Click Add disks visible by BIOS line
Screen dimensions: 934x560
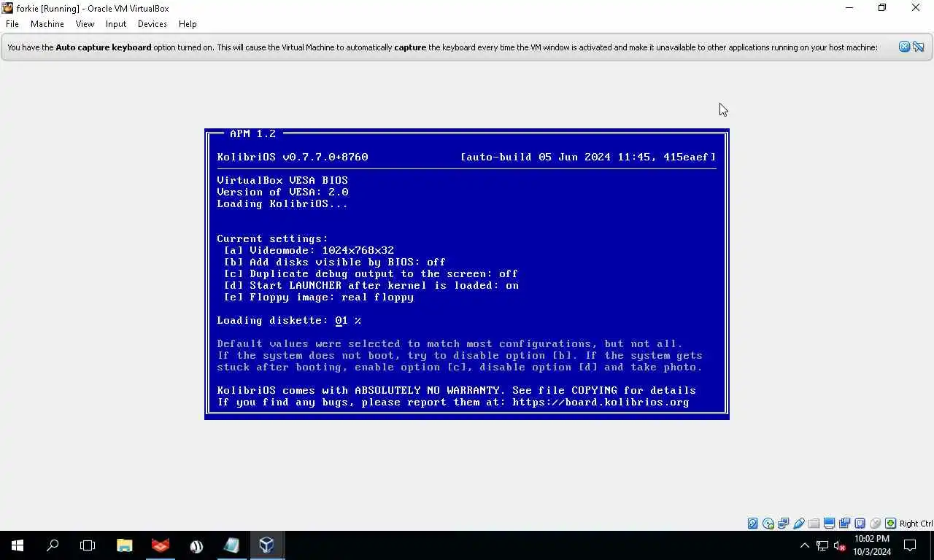335,262
